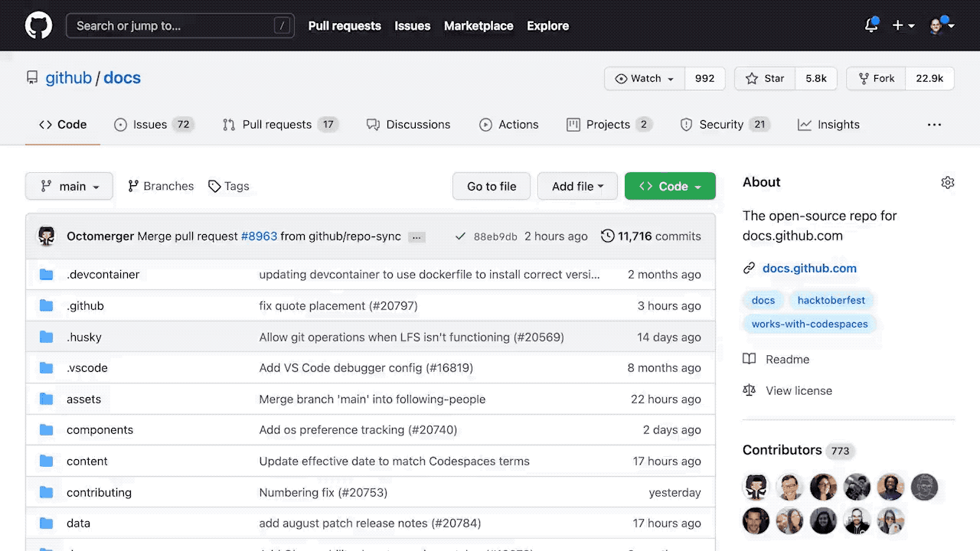This screenshot has height=551, width=980.
Task: Open commit hash 88eb9db
Action: click(x=495, y=236)
